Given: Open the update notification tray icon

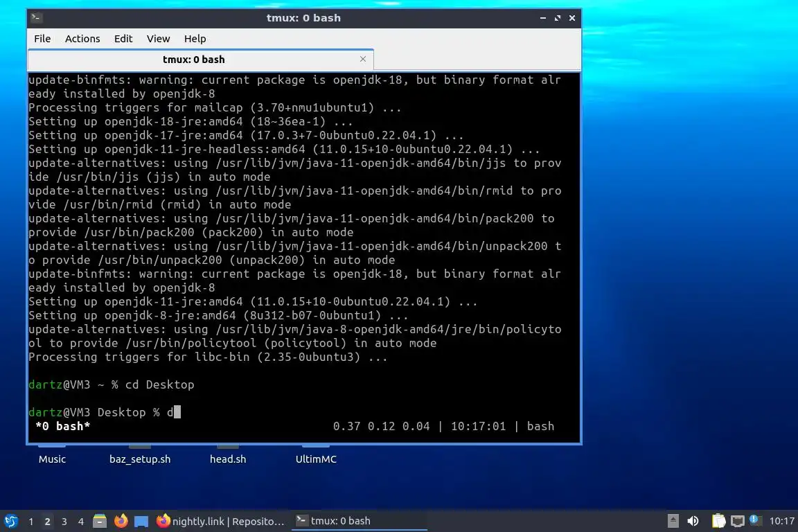Looking at the screenshot, I should pyautogui.click(x=755, y=520).
